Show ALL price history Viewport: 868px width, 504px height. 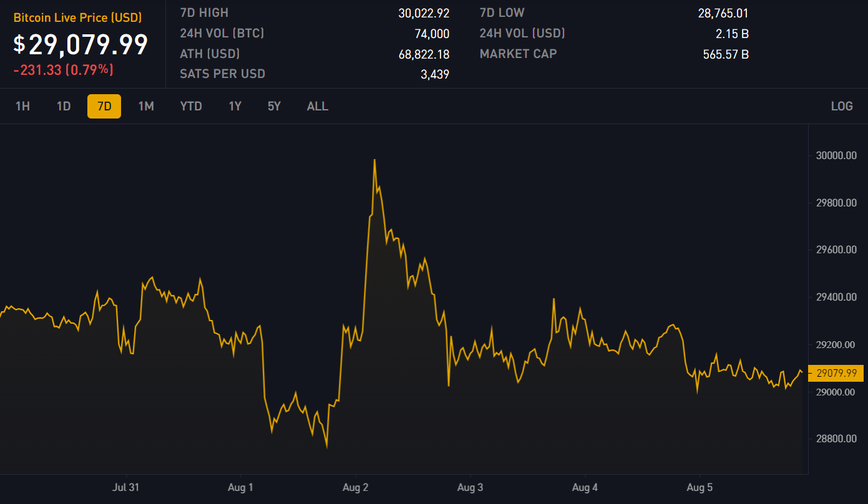317,106
